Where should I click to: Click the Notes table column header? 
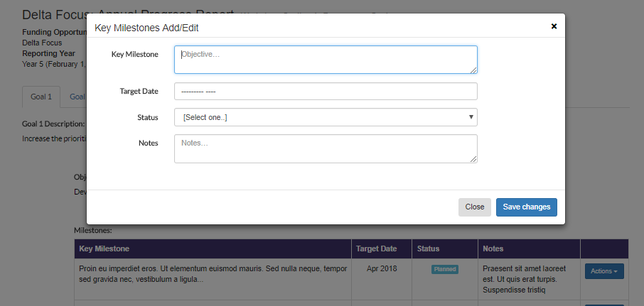493,249
